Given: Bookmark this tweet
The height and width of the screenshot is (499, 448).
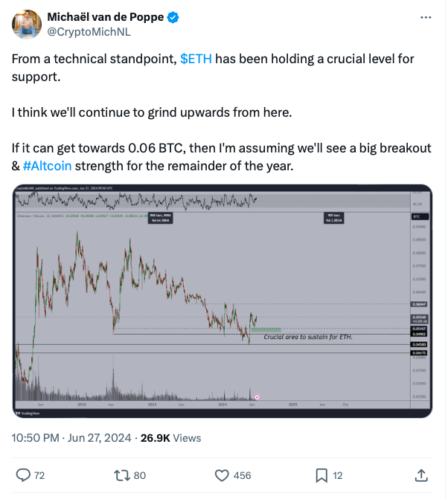Looking at the screenshot, I should click(321, 475).
